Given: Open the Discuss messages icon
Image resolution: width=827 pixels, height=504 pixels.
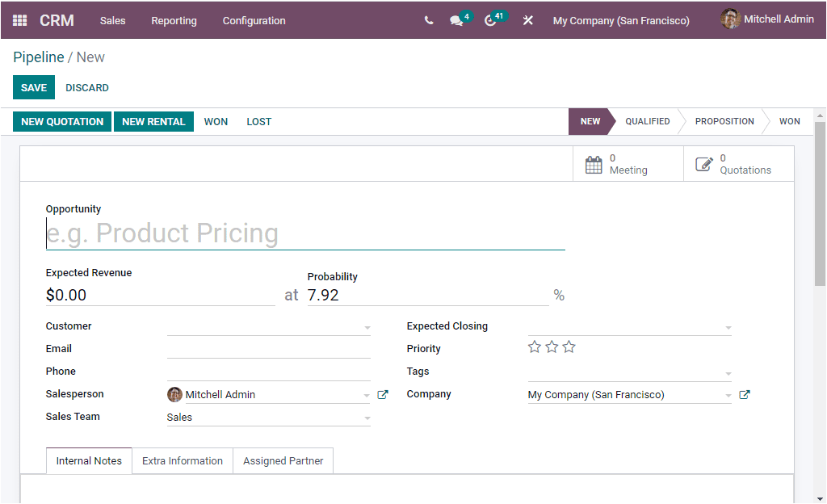Looking at the screenshot, I should tap(456, 19).
